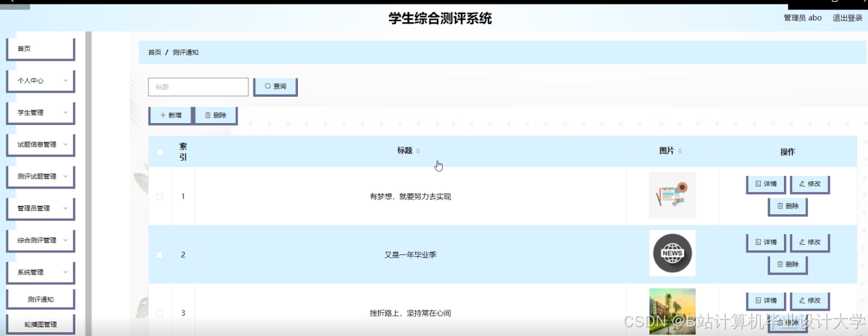Sort by 图片 column sort arrows
Image resolution: width=868 pixels, height=336 pixels.
coord(680,151)
